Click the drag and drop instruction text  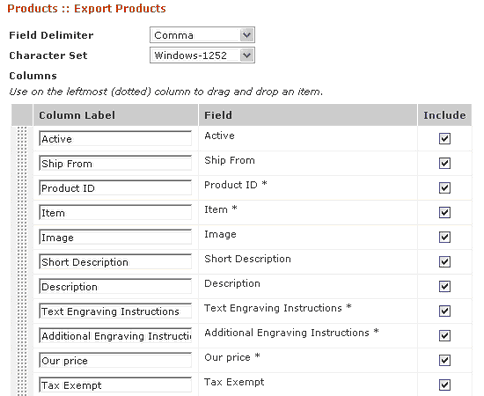166,92
